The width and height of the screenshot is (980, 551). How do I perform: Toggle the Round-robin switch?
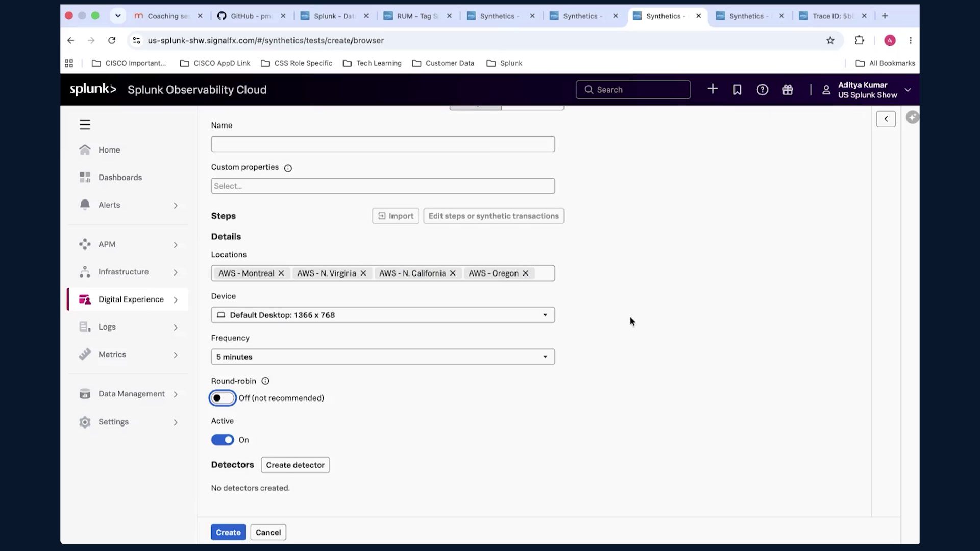coord(223,398)
